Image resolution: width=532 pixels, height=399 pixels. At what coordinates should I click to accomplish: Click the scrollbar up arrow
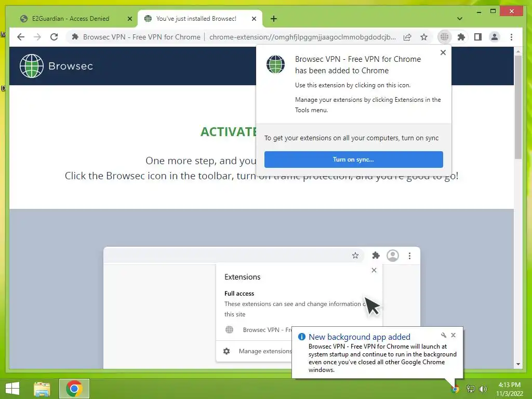518,51
